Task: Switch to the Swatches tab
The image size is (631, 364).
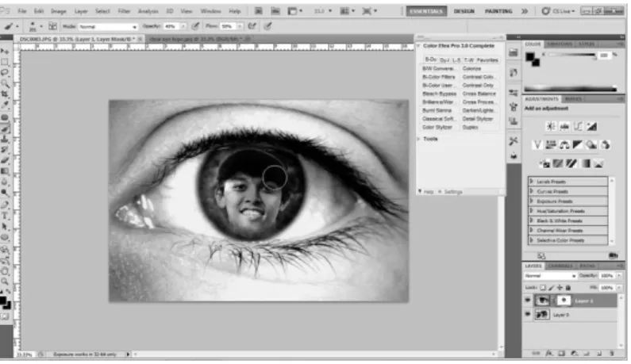Action: (560, 44)
